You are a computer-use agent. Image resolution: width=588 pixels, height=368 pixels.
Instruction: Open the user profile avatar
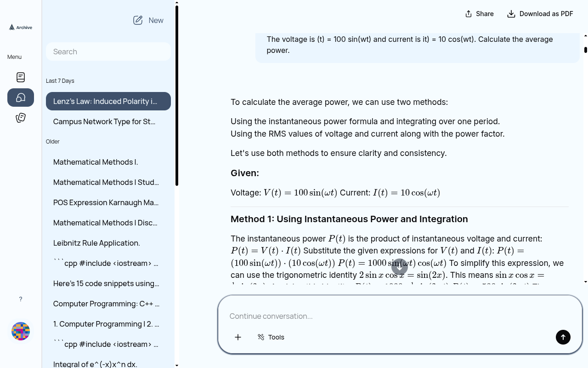(21, 331)
